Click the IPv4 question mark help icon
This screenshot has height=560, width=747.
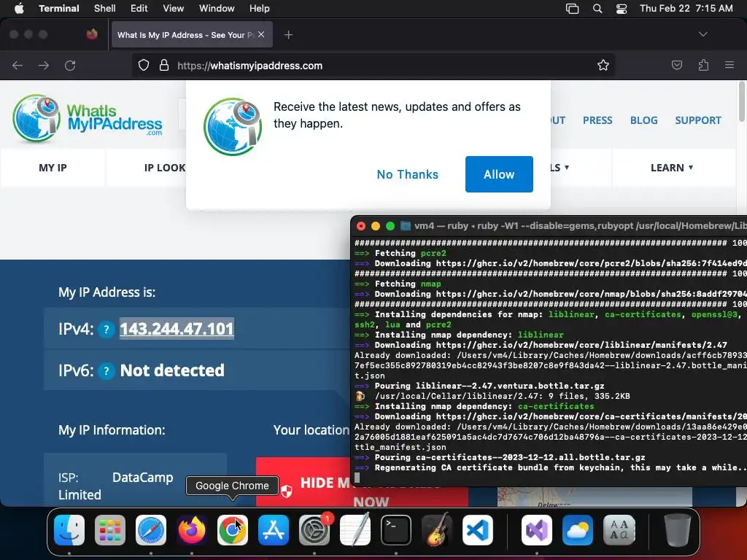107,329
